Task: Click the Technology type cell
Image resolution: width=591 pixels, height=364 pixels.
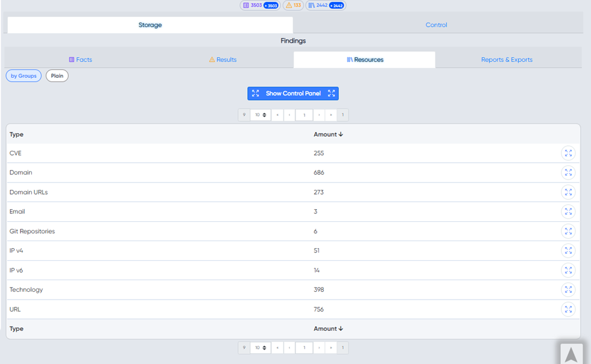Action: point(26,290)
